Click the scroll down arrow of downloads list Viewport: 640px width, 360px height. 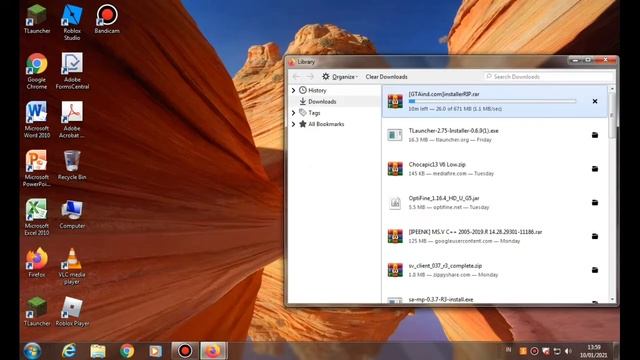click(612, 300)
